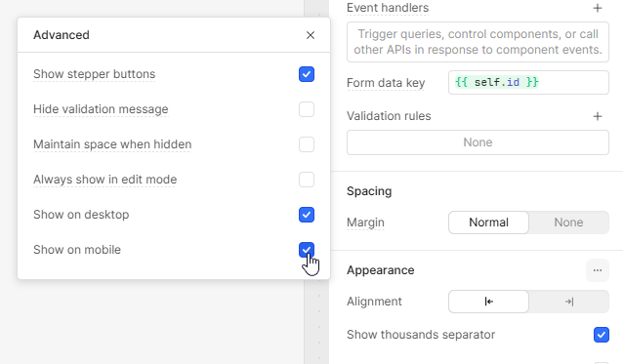The height and width of the screenshot is (364, 623).
Task: Add a new validation rule
Action: (x=598, y=116)
